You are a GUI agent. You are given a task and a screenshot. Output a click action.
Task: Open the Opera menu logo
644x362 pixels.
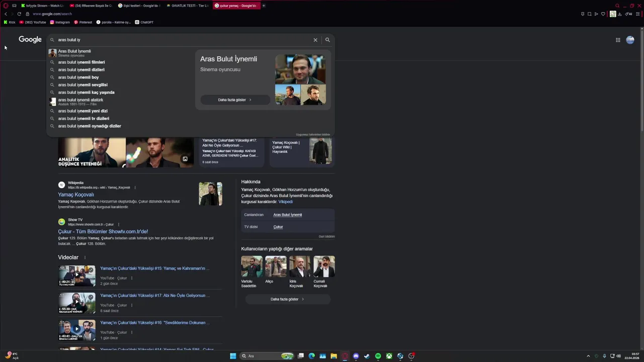(6, 6)
